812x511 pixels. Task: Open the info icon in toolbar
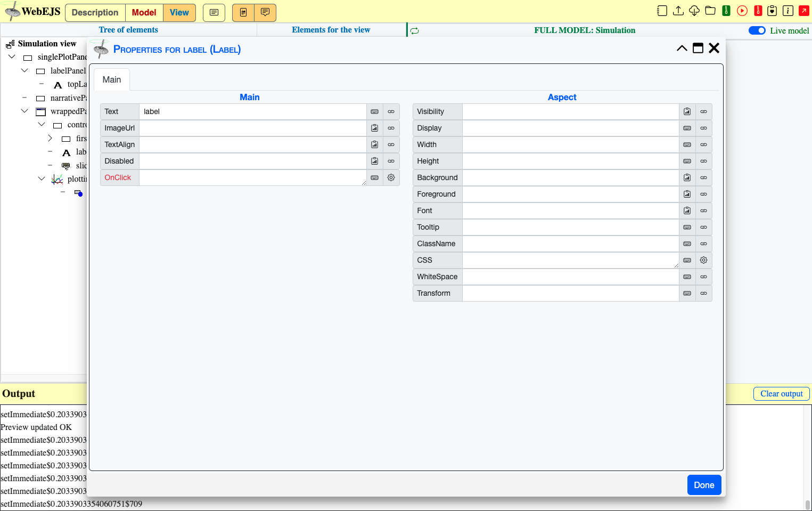point(788,11)
